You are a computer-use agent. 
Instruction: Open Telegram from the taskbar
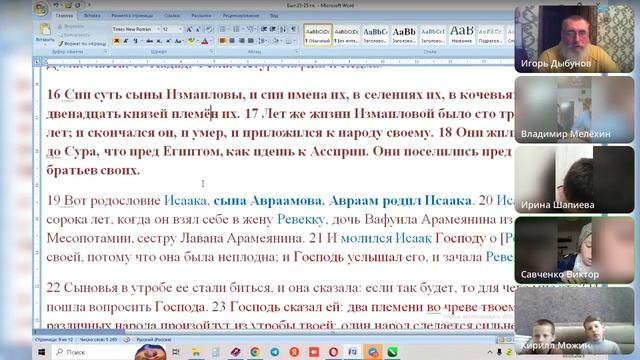(275, 351)
